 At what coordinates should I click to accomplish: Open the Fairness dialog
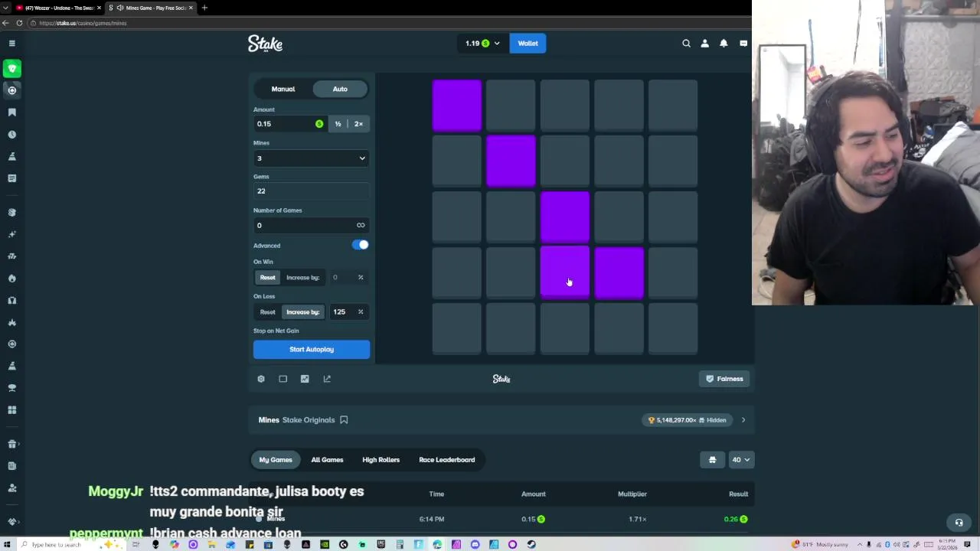[x=724, y=379]
